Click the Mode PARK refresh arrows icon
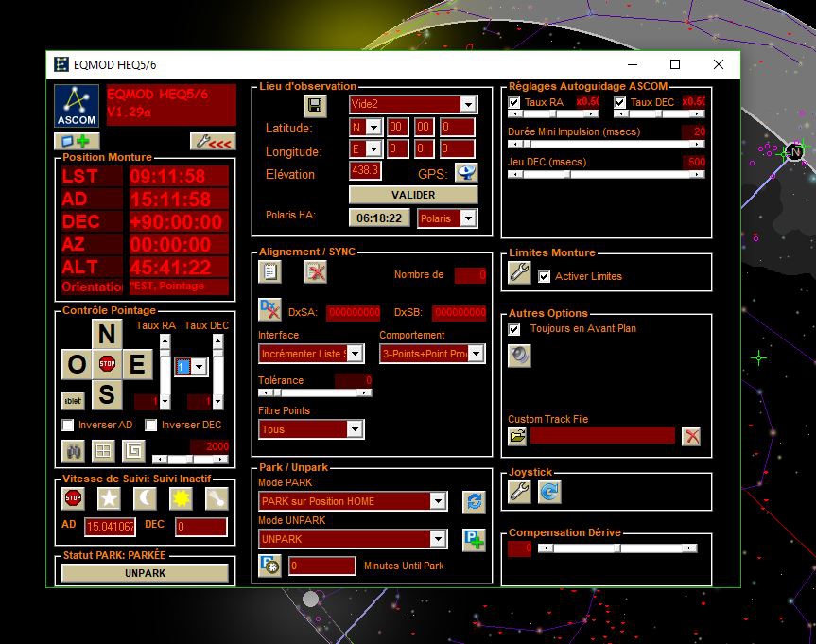The width and height of the screenshot is (816, 644). pos(474,502)
